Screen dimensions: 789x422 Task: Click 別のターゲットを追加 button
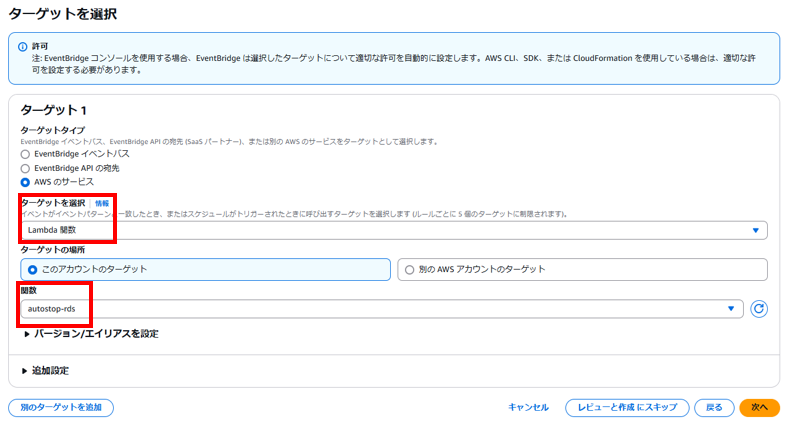point(61,407)
